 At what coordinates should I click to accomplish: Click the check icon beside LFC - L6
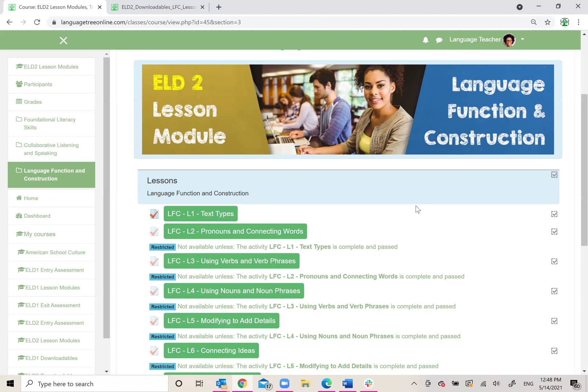click(154, 351)
